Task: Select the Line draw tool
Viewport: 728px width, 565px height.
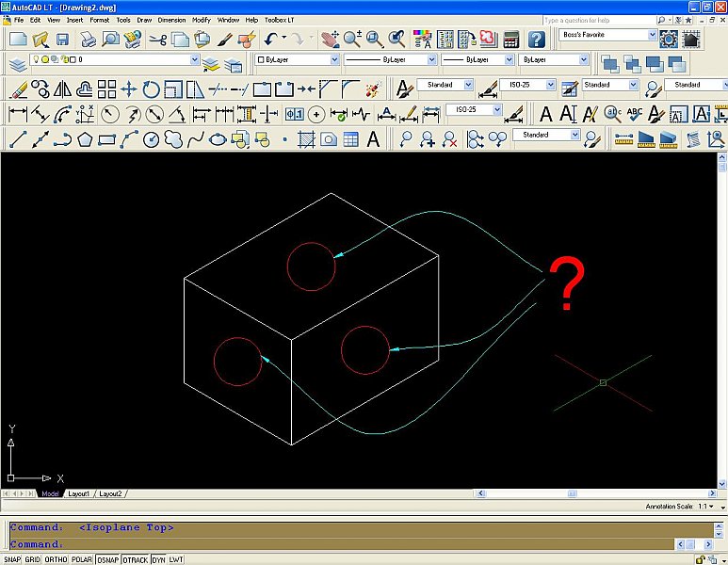Action: tap(18, 138)
